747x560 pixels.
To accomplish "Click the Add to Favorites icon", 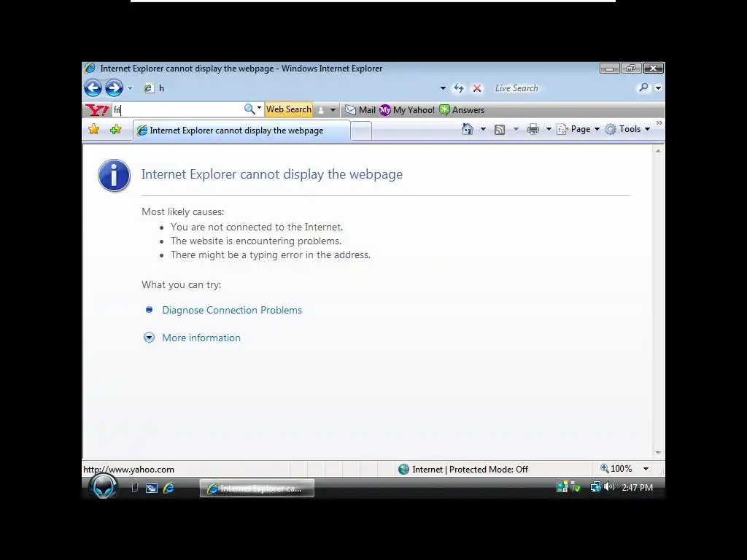I will click(x=115, y=130).
